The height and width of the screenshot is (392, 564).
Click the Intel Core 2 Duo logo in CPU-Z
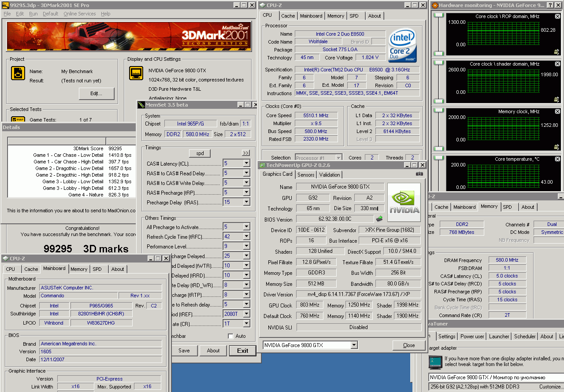tap(402, 46)
